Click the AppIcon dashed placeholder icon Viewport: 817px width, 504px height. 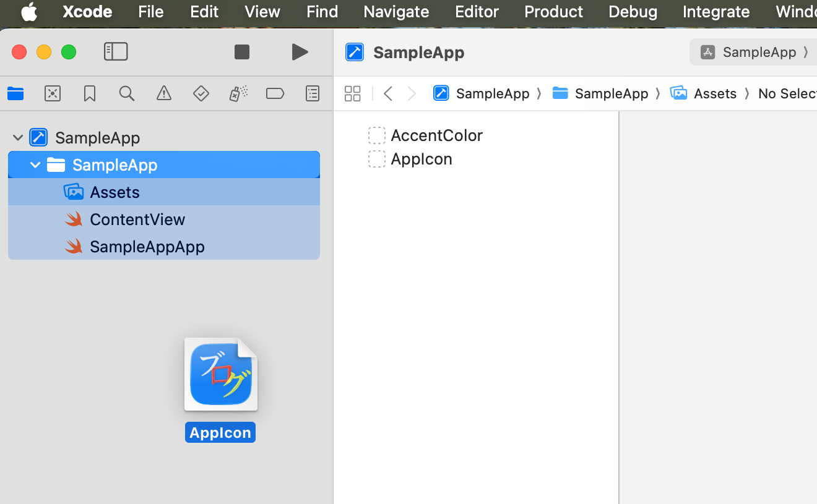click(377, 159)
